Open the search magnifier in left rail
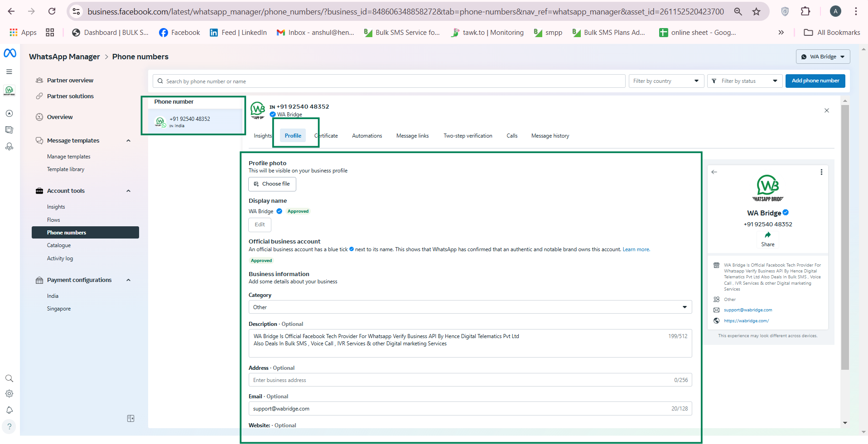The height and width of the screenshot is (444, 868). pyautogui.click(x=9, y=378)
